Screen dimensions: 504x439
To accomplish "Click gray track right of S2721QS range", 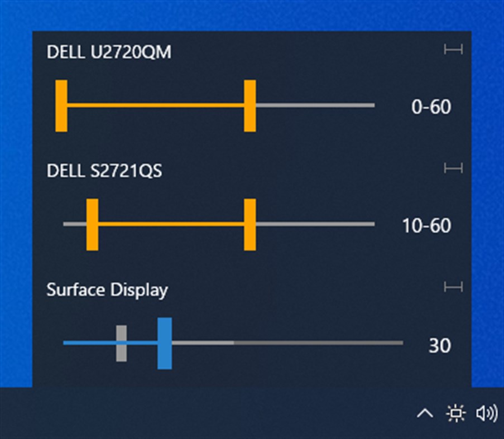I will tap(315, 224).
